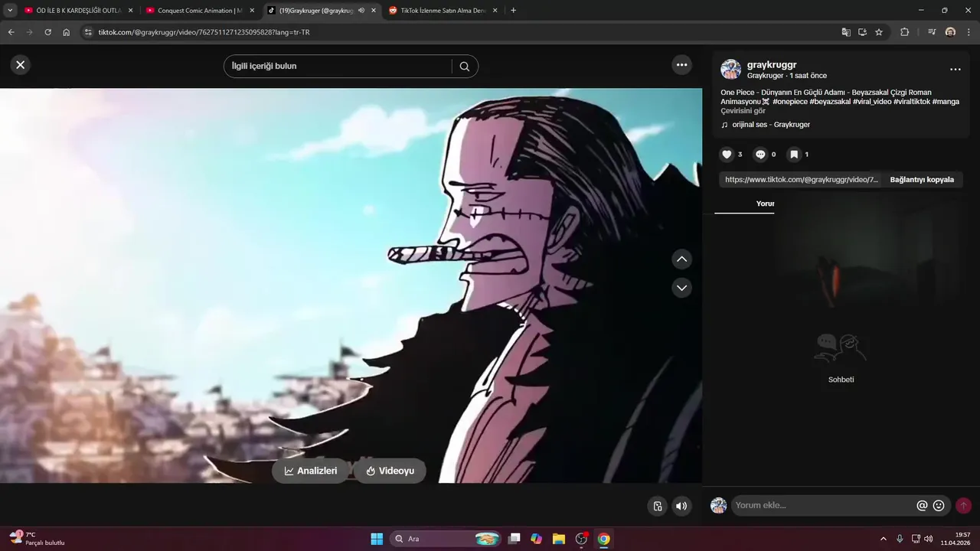Viewport: 980px width, 551px height.
Task: Switch to 'ÖD İLE B K KARDEŞLİĞİ' tab
Action: pyautogui.click(x=78, y=11)
